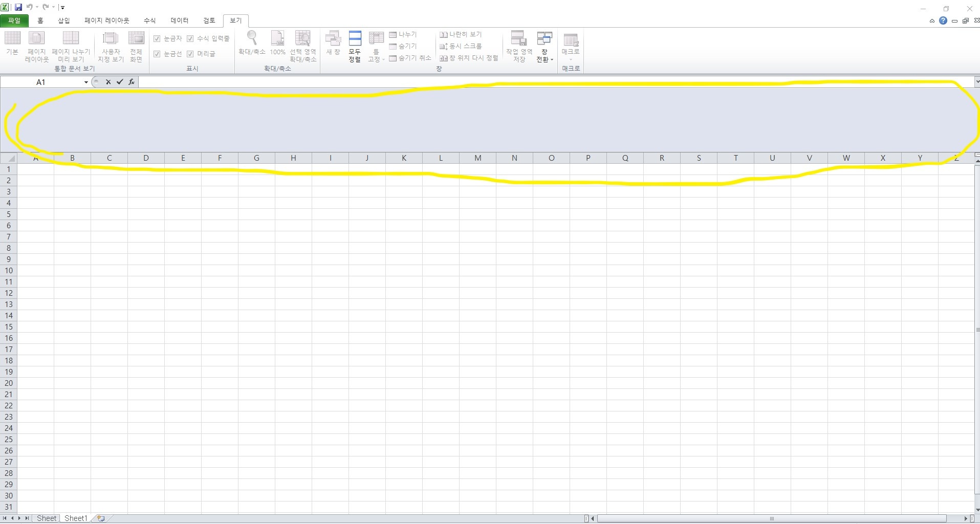The width and height of the screenshot is (980, 524).
Task: Click 창 위치 다시 정렬 reset window position
Action: tap(469, 58)
